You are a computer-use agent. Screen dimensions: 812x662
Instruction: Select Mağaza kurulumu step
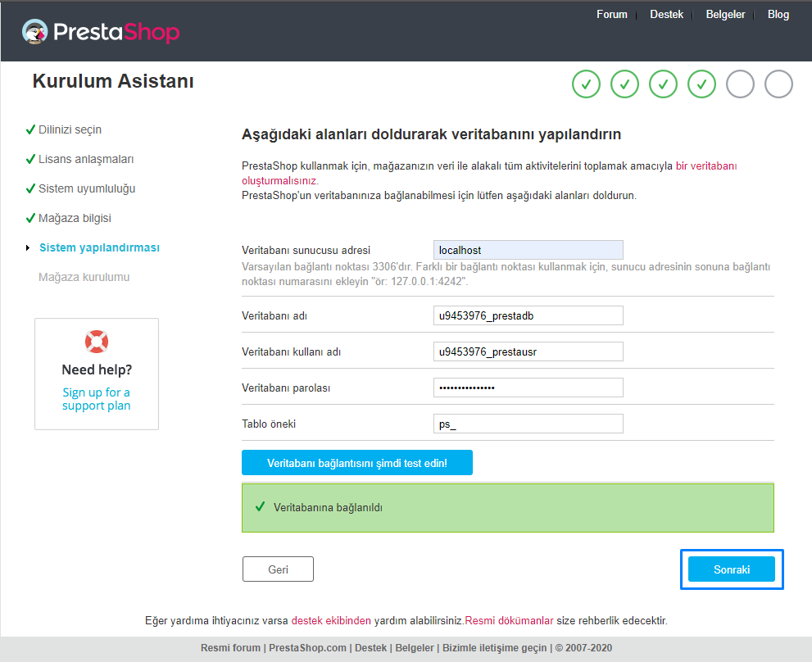pyautogui.click(x=84, y=277)
